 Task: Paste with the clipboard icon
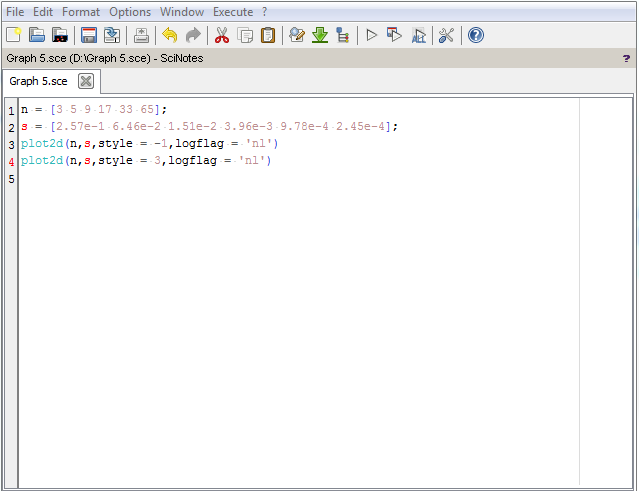(268, 35)
